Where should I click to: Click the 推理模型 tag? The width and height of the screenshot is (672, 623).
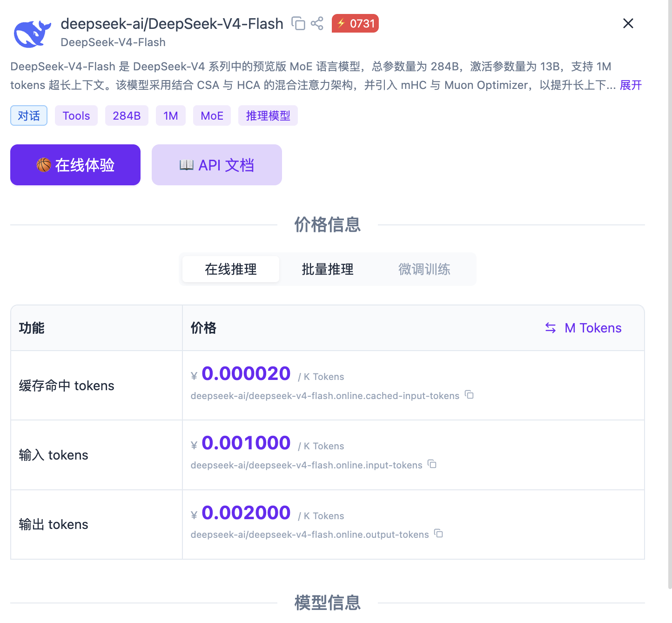[x=268, y=115]
